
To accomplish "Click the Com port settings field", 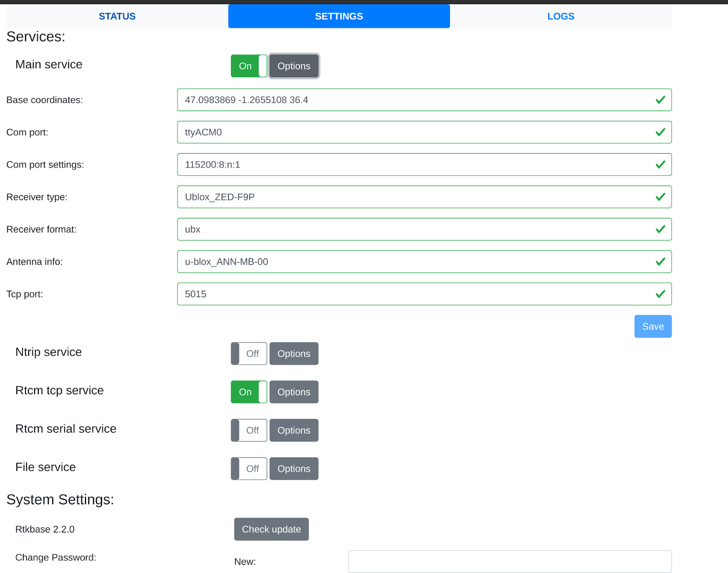I will coord(424,165).
